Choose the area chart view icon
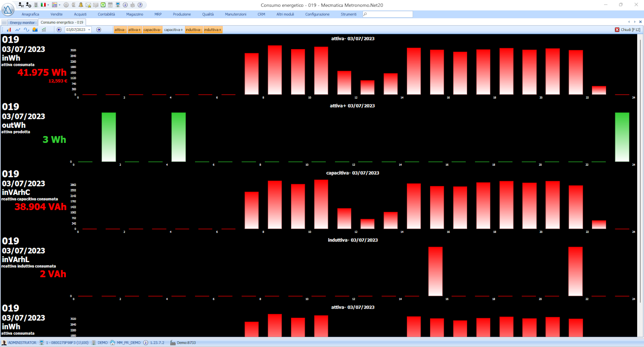The width and height of the screenshot is (644, 347). [35, 30]
